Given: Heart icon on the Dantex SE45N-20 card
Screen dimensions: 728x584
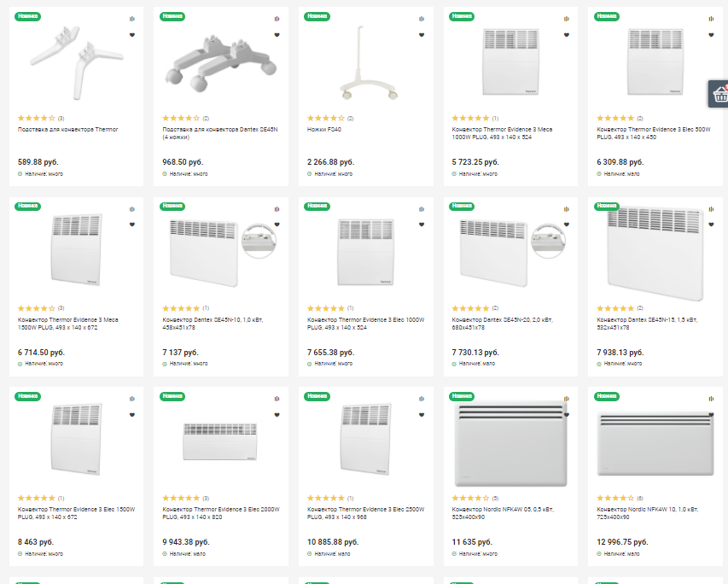Looking at the screenshot, I should coord(567,225).
